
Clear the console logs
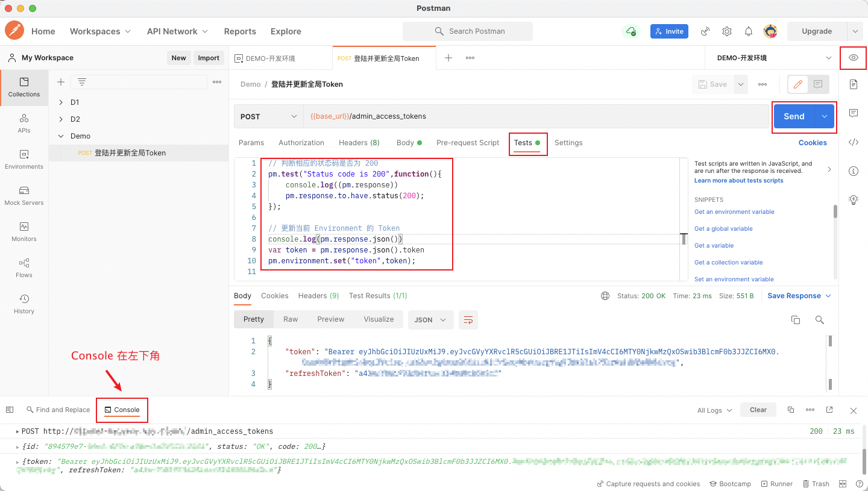758,410
